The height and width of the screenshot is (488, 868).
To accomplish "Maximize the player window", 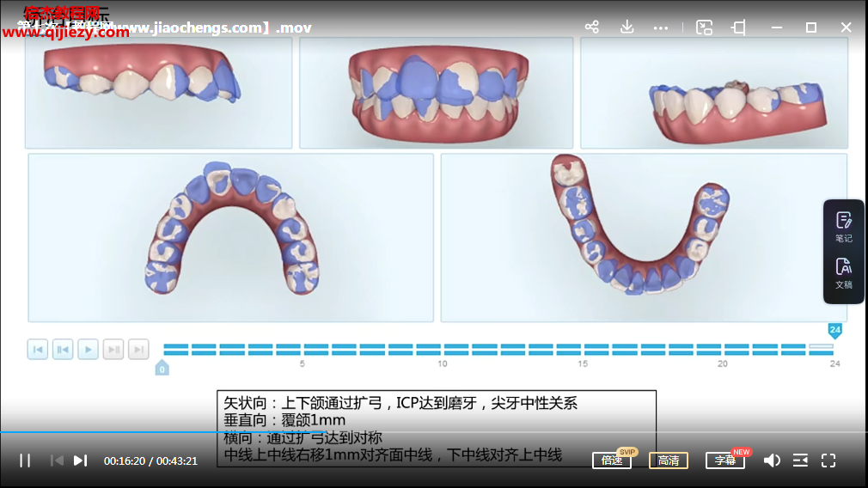I will tap(811, 27).
